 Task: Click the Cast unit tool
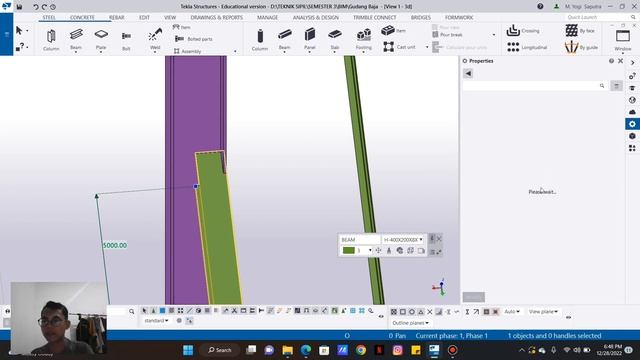pyautogui.click(x=399, y=47)
